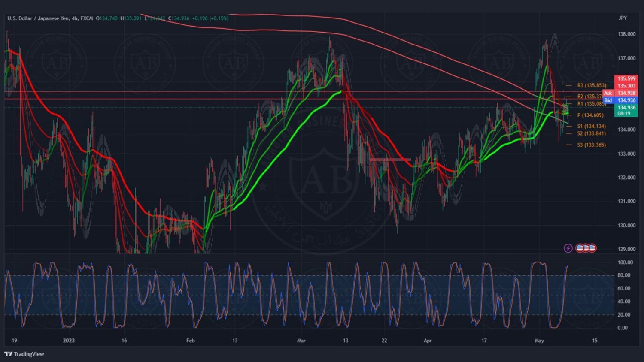
Task: Click 132.000 on the price axis
Action: [x=626, y=177]
